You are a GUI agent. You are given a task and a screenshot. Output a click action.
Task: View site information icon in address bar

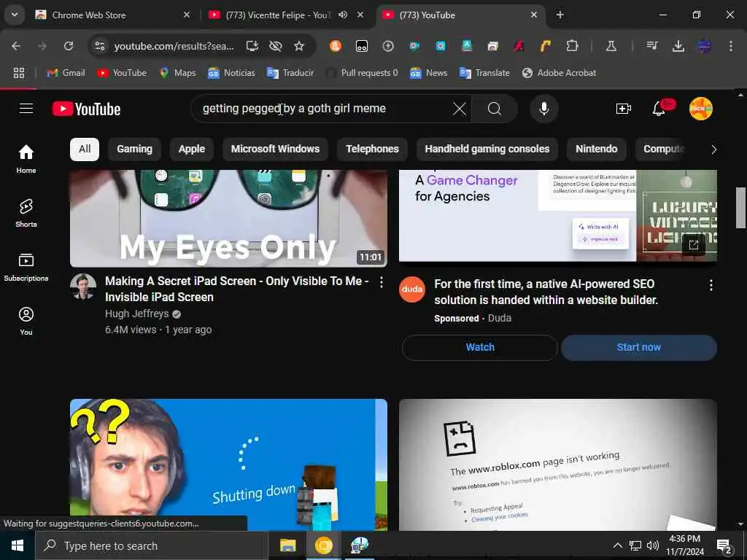click(x=99, y=46)
